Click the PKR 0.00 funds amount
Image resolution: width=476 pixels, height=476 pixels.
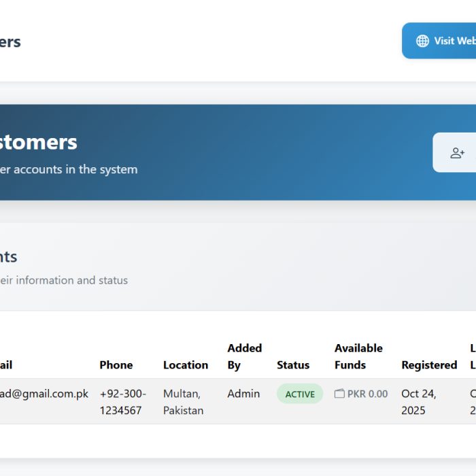pos(367,394)
